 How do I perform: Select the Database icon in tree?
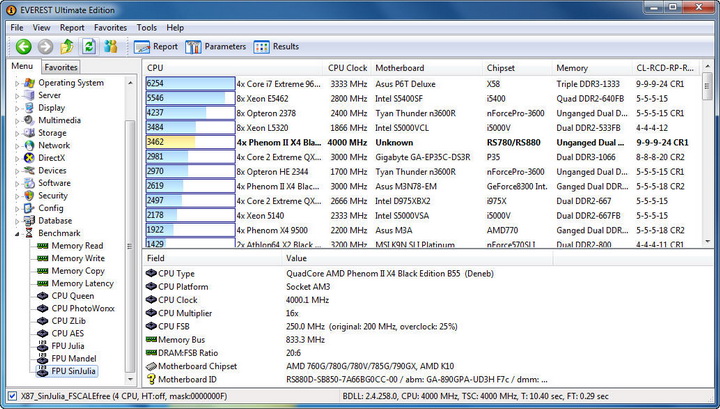pyautogui.click(x=29, y=221)
